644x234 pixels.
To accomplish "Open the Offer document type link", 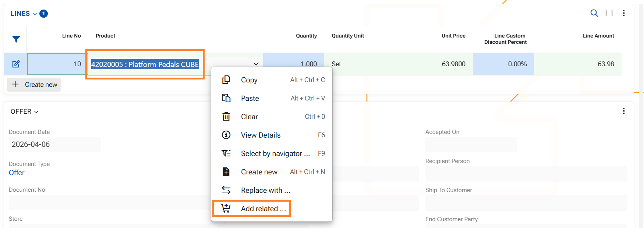I will coord(17,173).
